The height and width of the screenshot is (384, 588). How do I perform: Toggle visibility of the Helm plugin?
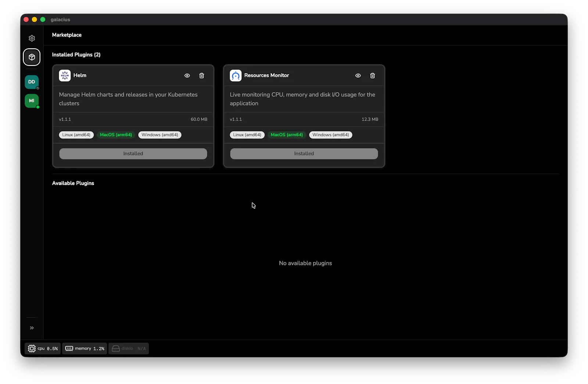pyautogui.click(x=187, y=76)
